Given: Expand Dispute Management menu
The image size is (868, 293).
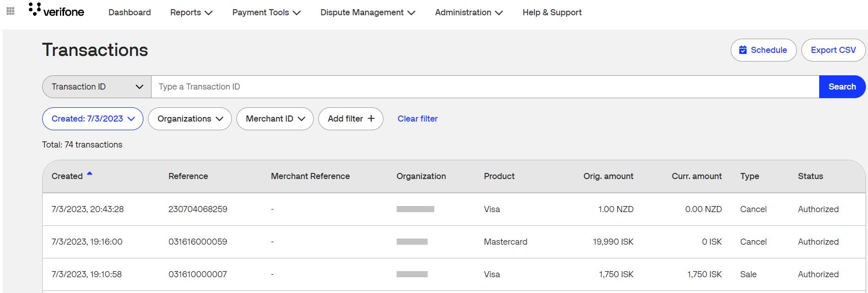Looking at the screenshot, I should tap(367, 12).
